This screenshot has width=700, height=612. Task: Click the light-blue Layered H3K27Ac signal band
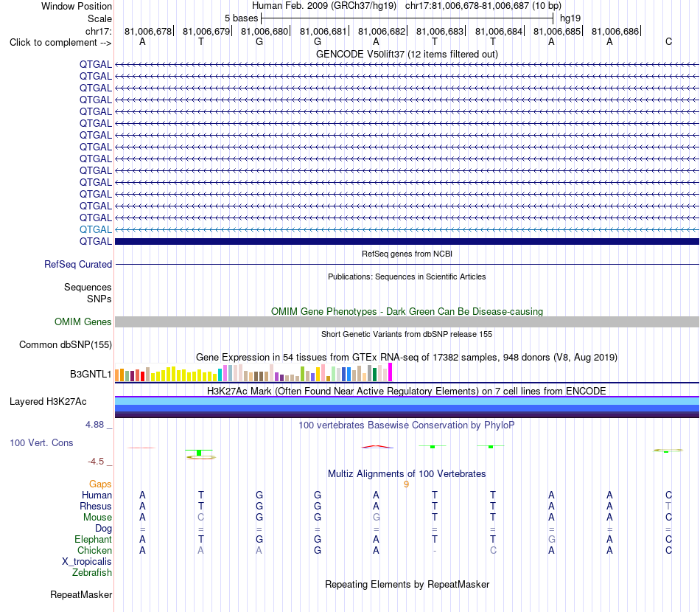[x=407, y=401]
